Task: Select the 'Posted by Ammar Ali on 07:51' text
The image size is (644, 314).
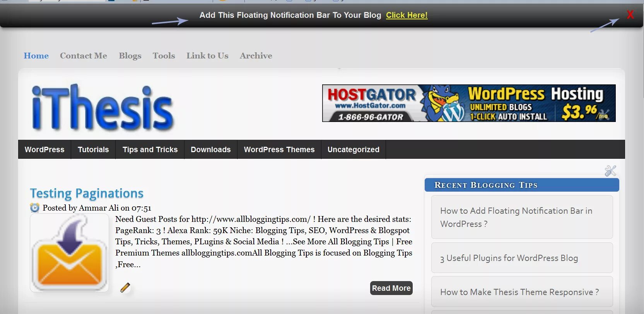Action: [x=97, y=208]
